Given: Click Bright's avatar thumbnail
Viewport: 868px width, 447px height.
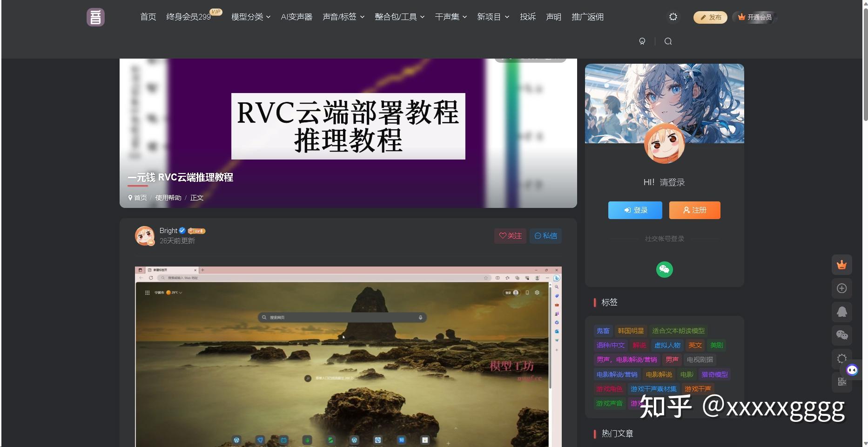Looking at the screenshot, I should point(145,235).
